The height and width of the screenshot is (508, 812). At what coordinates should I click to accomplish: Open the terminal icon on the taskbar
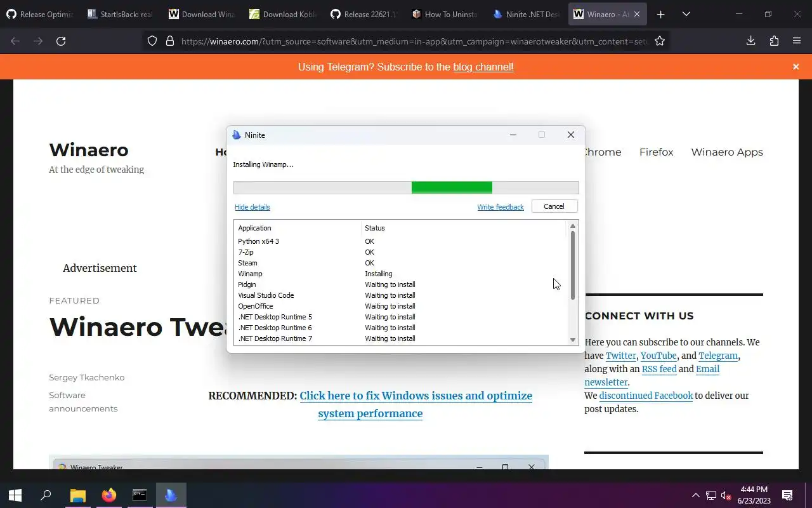[140, 495]
